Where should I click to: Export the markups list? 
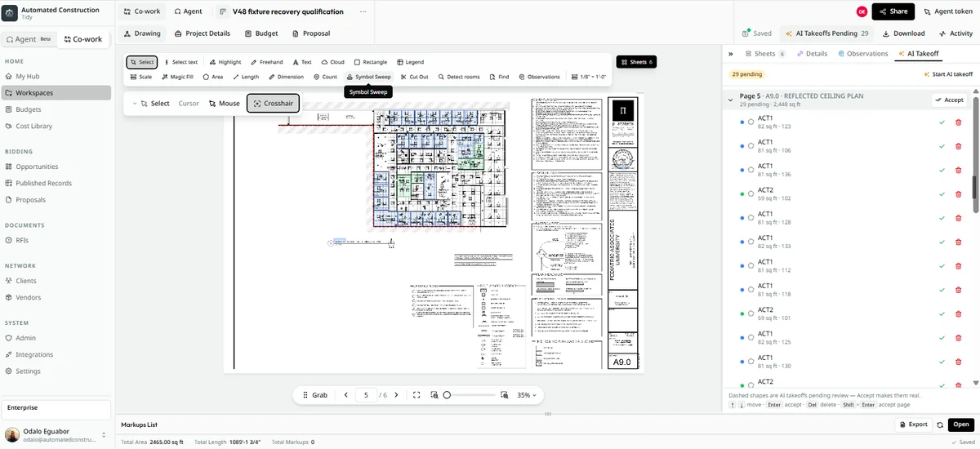913,425
